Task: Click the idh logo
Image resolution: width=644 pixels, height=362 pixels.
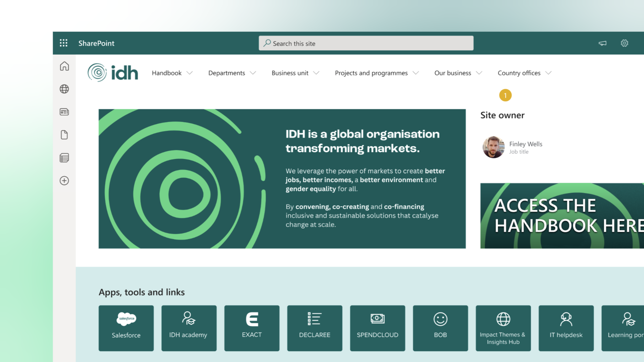Action: pos(113,73)
